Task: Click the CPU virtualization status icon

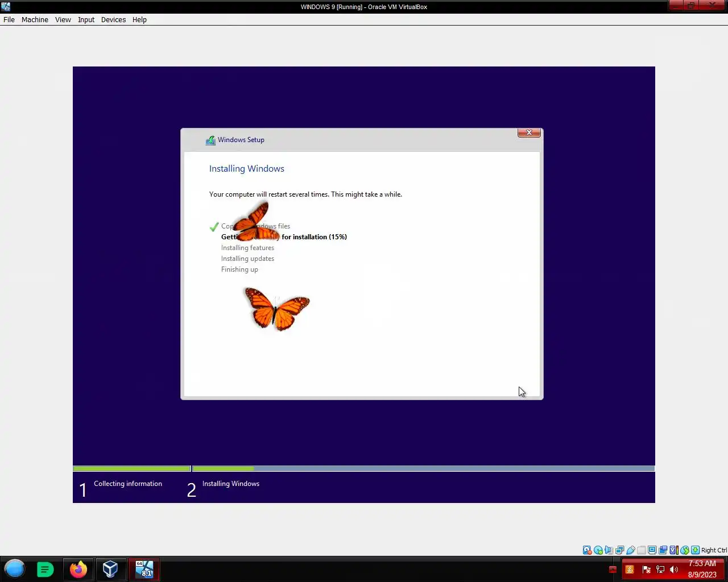Action: [674, 550]
